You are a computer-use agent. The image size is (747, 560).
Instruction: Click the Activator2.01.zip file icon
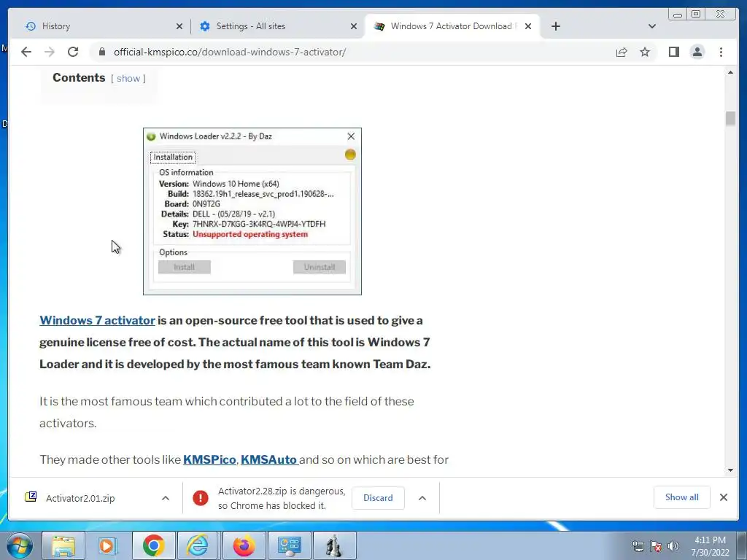pyautogui.click(x=31, y=497)
